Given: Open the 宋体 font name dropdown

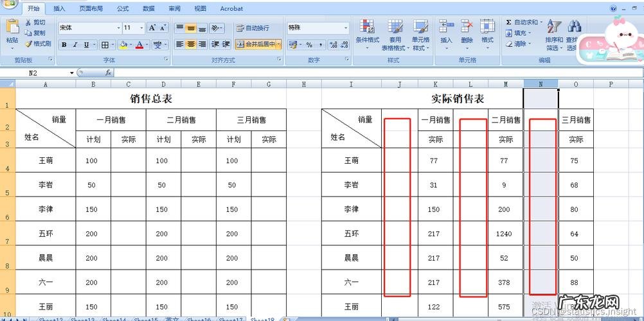Looking at the screenshot, I should [x=119, y=28].
